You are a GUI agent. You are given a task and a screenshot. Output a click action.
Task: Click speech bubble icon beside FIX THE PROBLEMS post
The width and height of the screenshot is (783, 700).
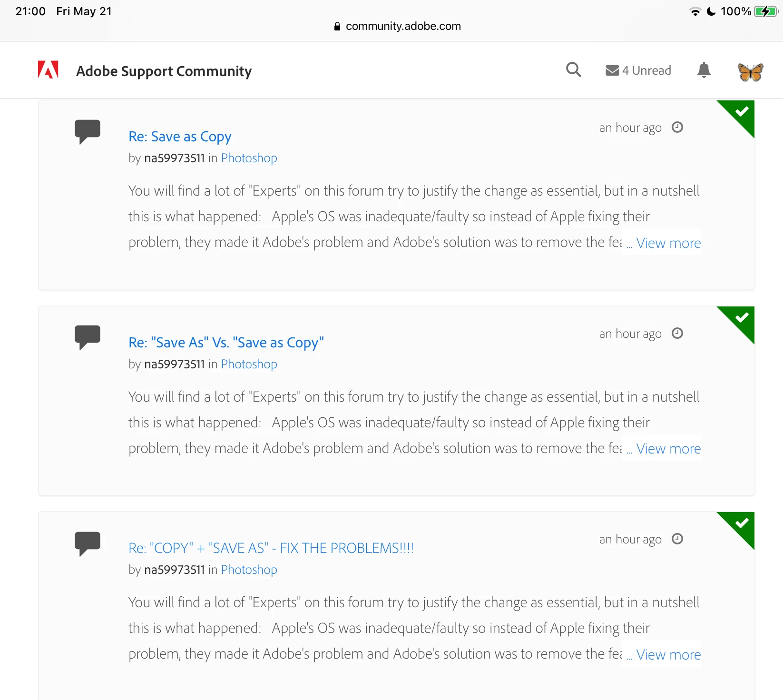tap(88, 543)
